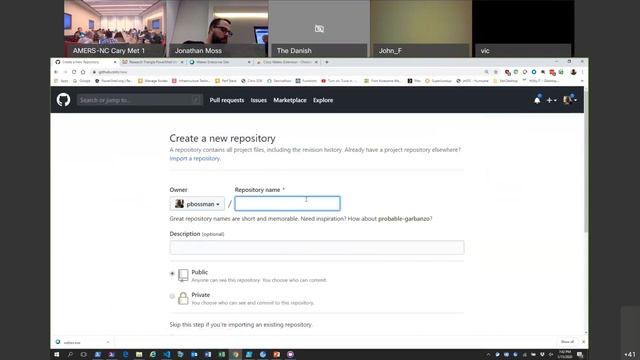
Task: Expand the bookmarks overflow chevron
Action: pos(582,81)
